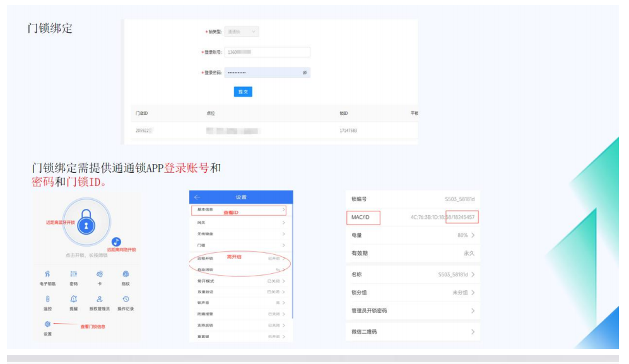Image resolution: width=629 pixels, height=364 pixels.
Task: Click the 门店ID column header
Action: coord(141,113)
